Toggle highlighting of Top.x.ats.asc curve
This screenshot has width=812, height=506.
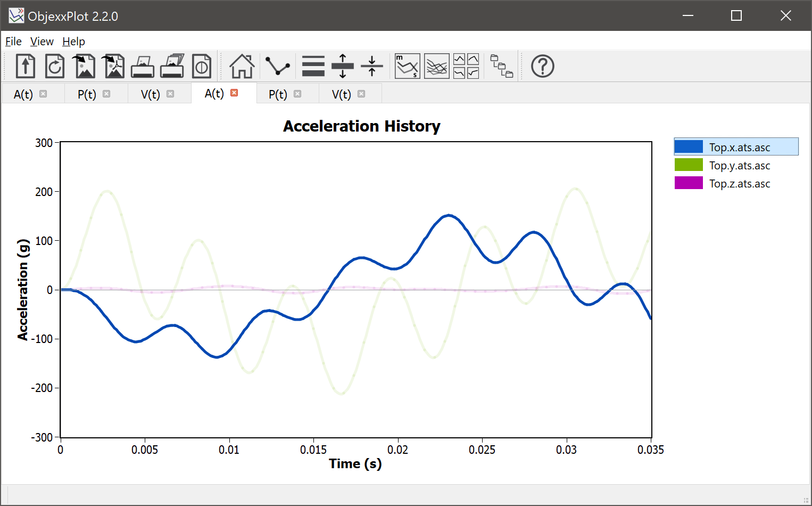739,146
